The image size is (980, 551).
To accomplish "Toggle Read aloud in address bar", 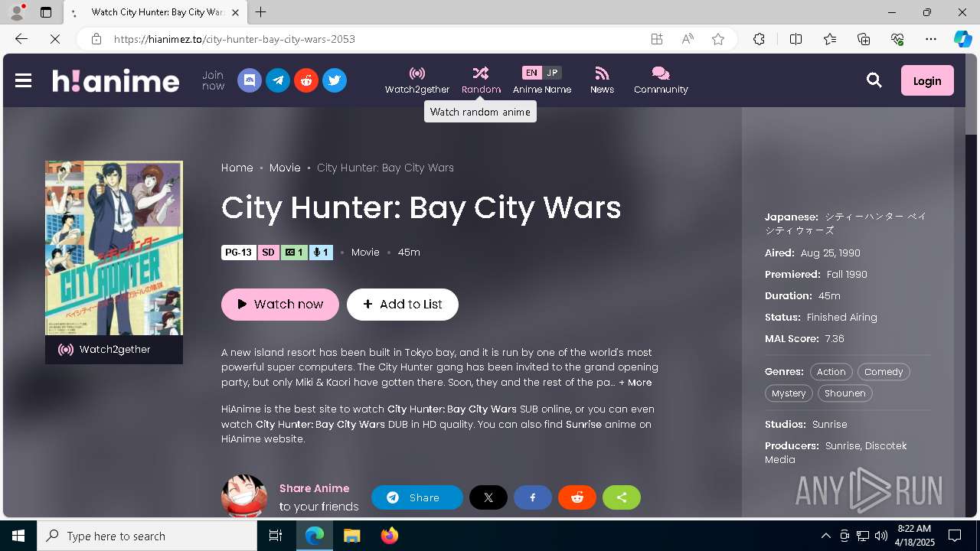I will coord(688,39).
